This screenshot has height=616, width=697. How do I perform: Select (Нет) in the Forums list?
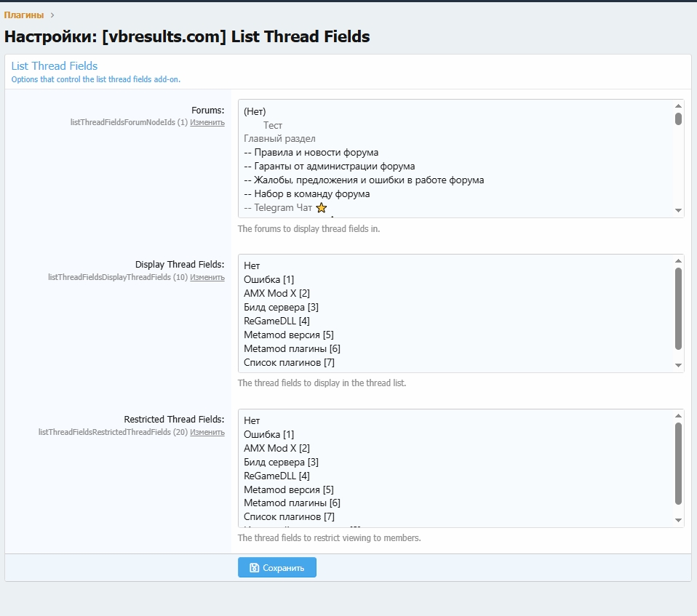click(x=255, y=111)
